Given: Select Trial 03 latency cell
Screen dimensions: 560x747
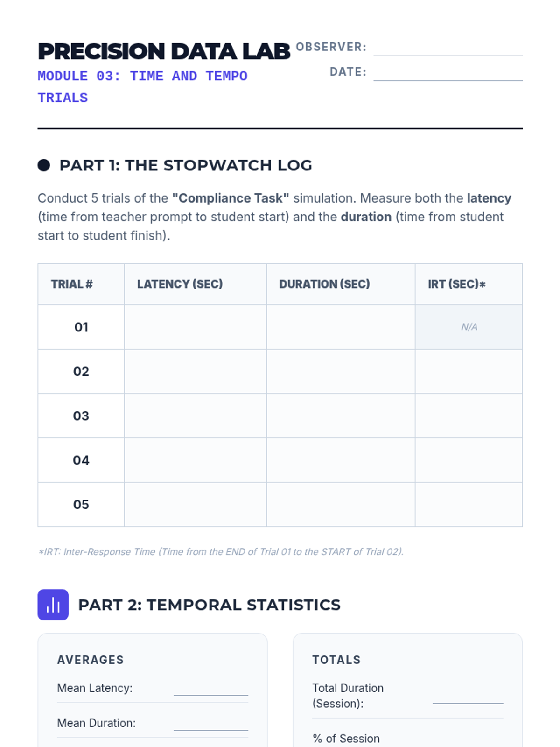Looking at the screenshot, I should coord(196,416).
